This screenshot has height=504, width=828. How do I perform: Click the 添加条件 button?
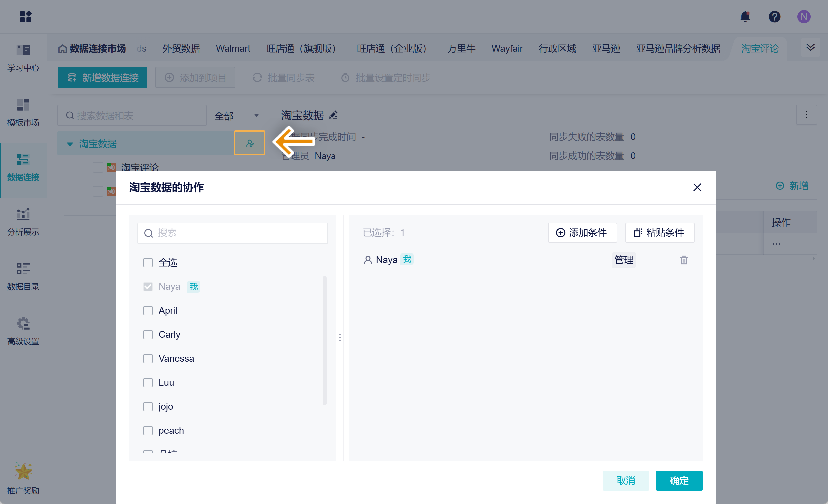[582, 233]
